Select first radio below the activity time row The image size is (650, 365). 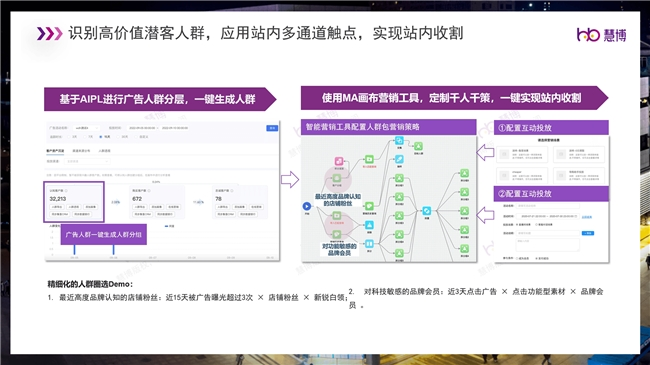click(517, 224)
